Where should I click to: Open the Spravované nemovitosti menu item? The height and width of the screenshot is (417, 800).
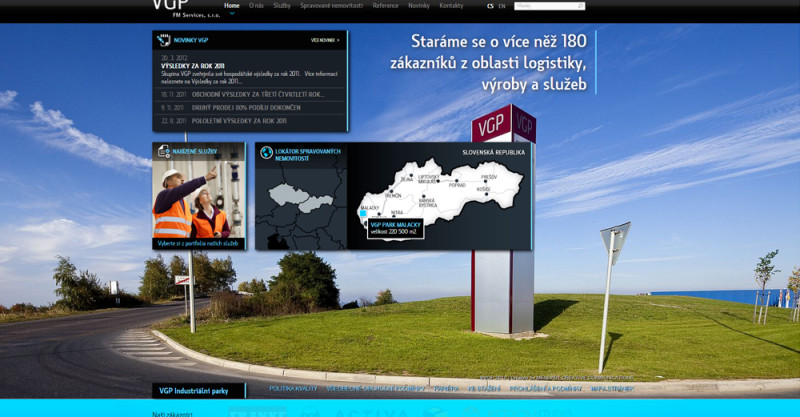coord(332,6)
